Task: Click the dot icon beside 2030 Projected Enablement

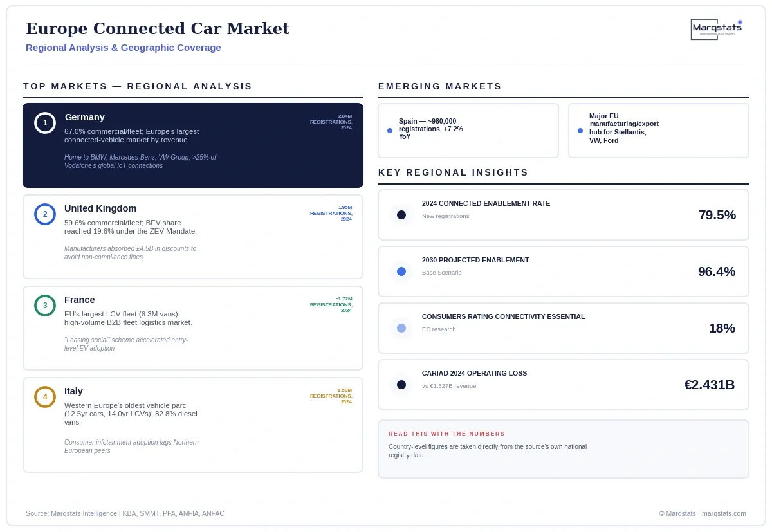Action: pos(401,271)
